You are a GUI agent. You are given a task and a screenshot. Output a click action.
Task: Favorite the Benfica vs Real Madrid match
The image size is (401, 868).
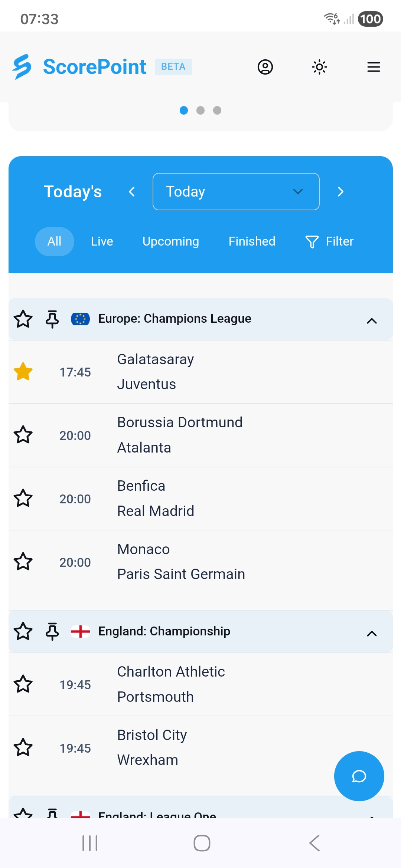(23, 498)
